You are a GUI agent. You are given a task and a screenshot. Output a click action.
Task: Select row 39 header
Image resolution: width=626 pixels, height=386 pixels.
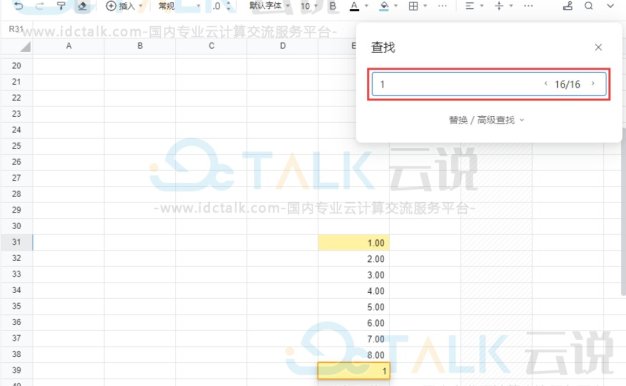tap(16, 370)
